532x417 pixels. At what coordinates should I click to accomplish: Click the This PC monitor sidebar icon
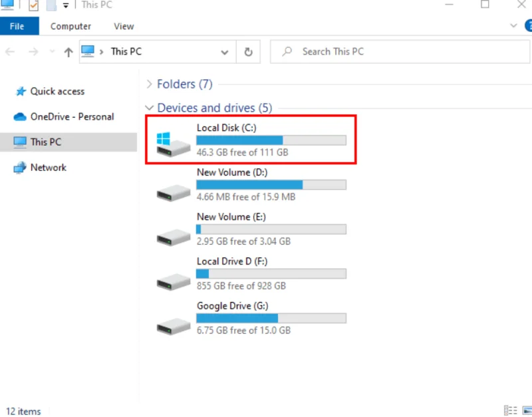click(x=20, y=142)
